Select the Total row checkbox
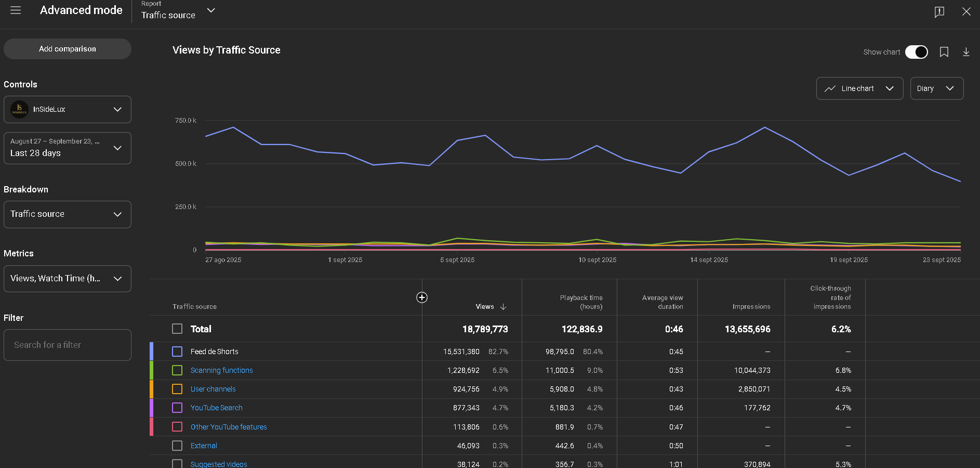The width and height of the screenshot is (980, 468). pos(177,329)
